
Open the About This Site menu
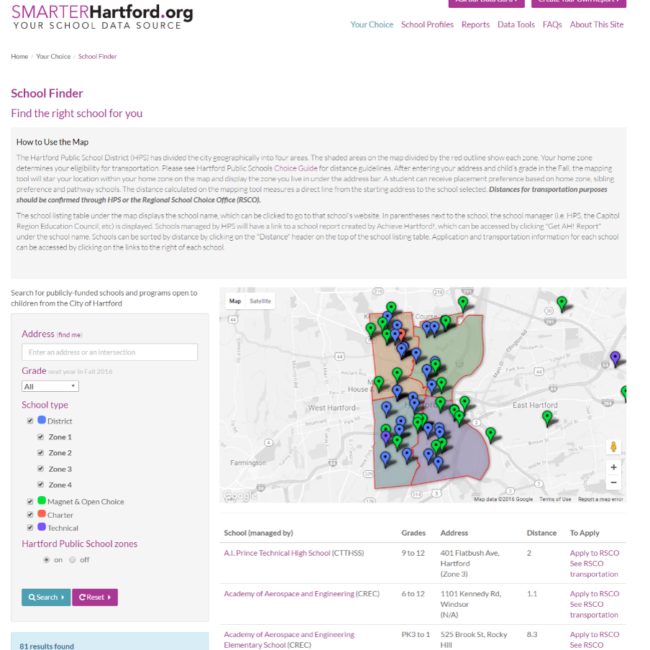[x=597, y=24]
